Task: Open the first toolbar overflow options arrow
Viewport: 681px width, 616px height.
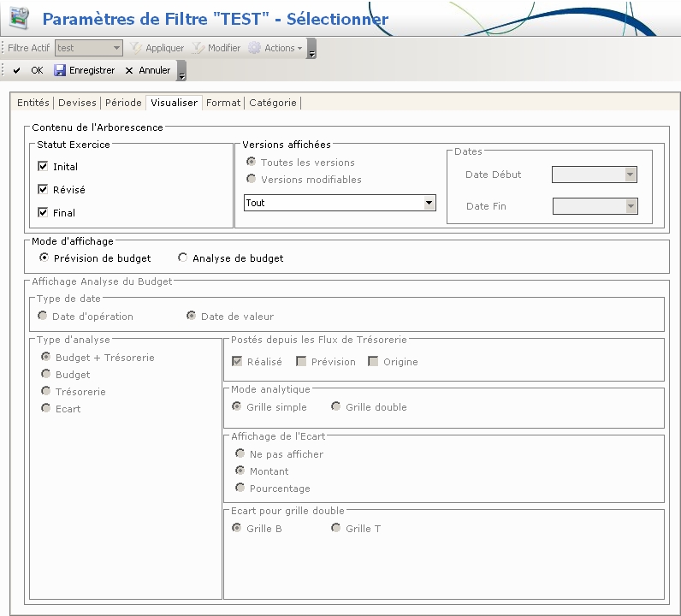Action: click(311, 51)
